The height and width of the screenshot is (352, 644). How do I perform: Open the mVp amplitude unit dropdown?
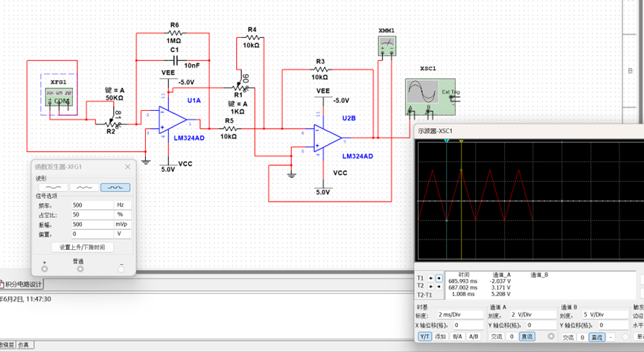[x=122, y=224]
